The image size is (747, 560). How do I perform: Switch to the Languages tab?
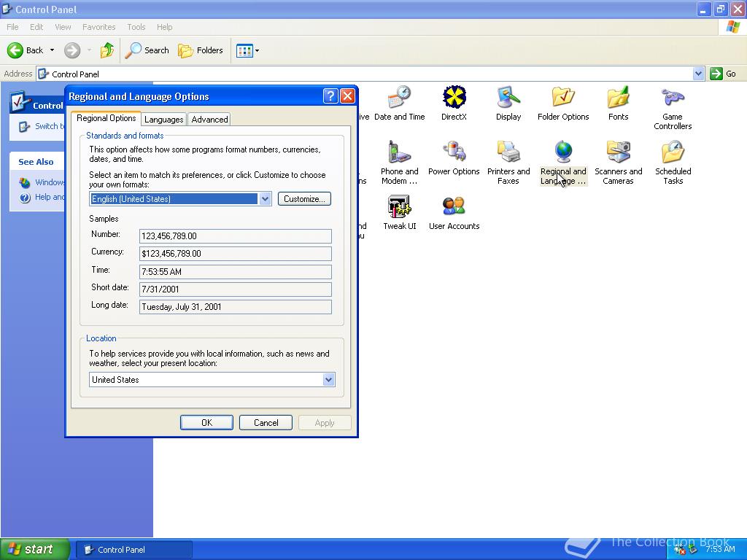pos(164,120)
